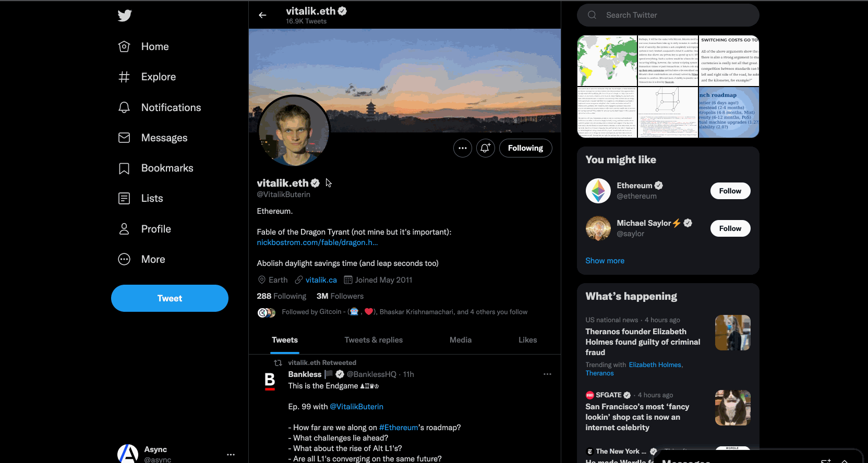This screenshot has width=868, height=463.
Task: Open the Explore hashtag page
Action: tap(147, 77)
